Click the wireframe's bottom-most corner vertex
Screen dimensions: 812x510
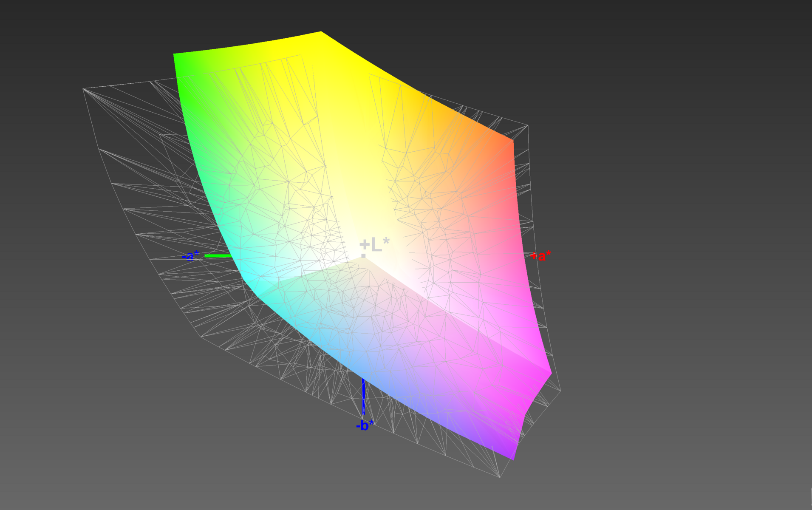pos(500,477)
